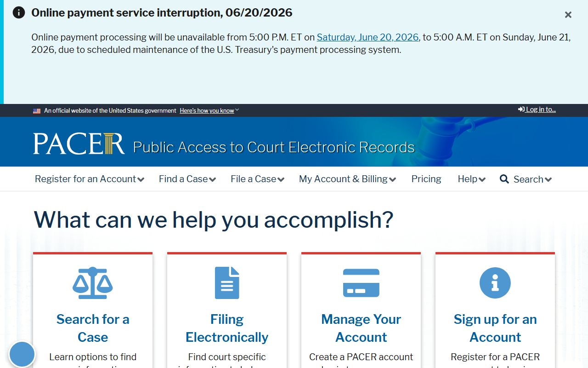Expand the "Here's how you know" disclosure
Image resolution: width=588 pixels, height=368 pixels.
tap(209, 110)
